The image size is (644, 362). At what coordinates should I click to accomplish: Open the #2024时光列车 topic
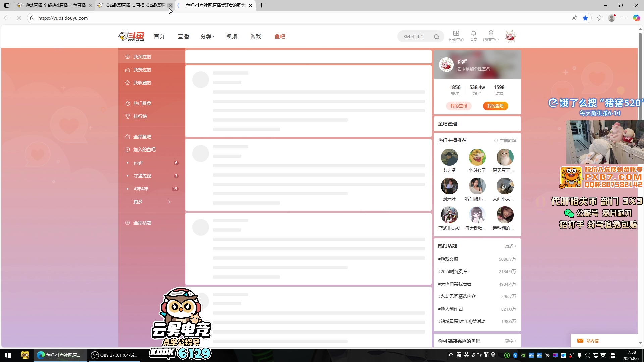pyautogui.click(x=453, y=272)
